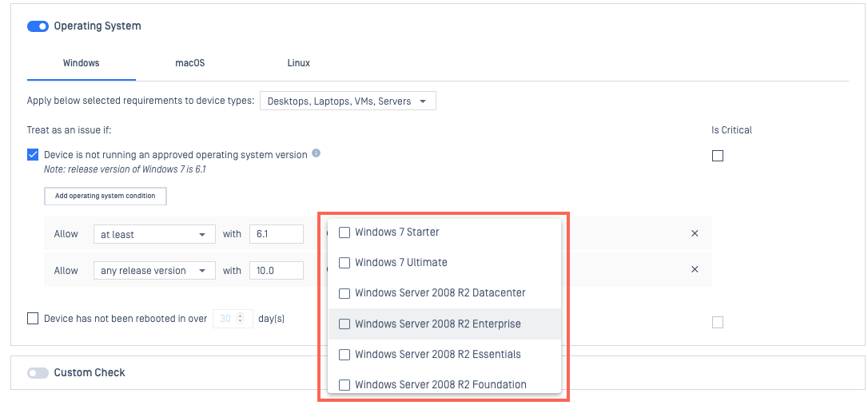Image resolution: width=868 pixels, height=409 pixels.
Task: Enable 'Device has not been rebooted' check
Action: [x=33, y=319]
